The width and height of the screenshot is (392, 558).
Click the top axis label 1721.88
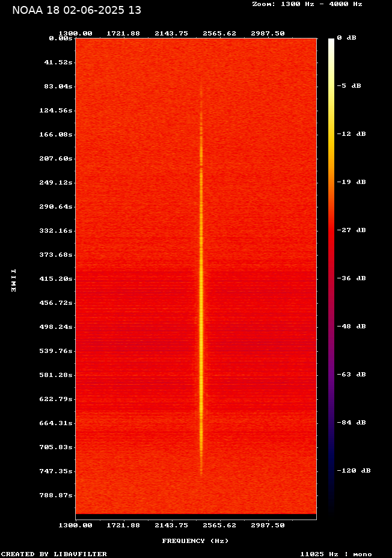click(123, 33)
